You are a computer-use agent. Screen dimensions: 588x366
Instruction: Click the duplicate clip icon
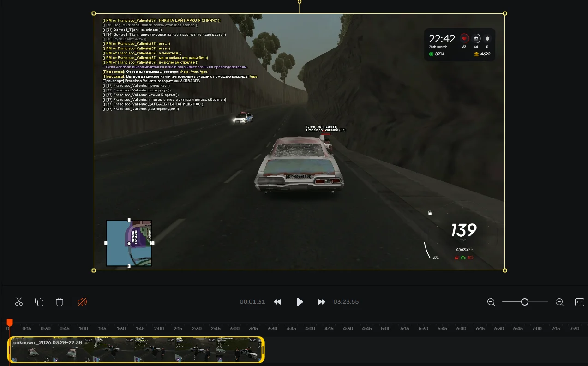39,302
